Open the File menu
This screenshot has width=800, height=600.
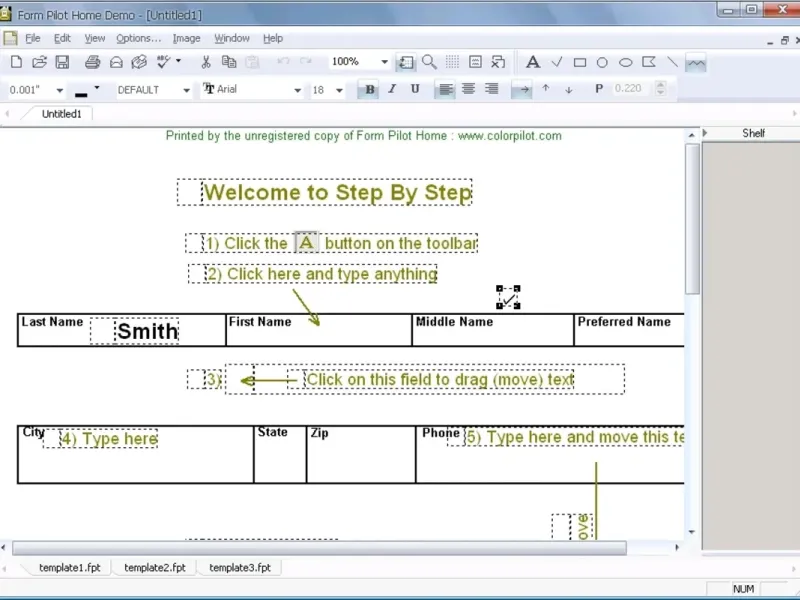click(33, 38)
